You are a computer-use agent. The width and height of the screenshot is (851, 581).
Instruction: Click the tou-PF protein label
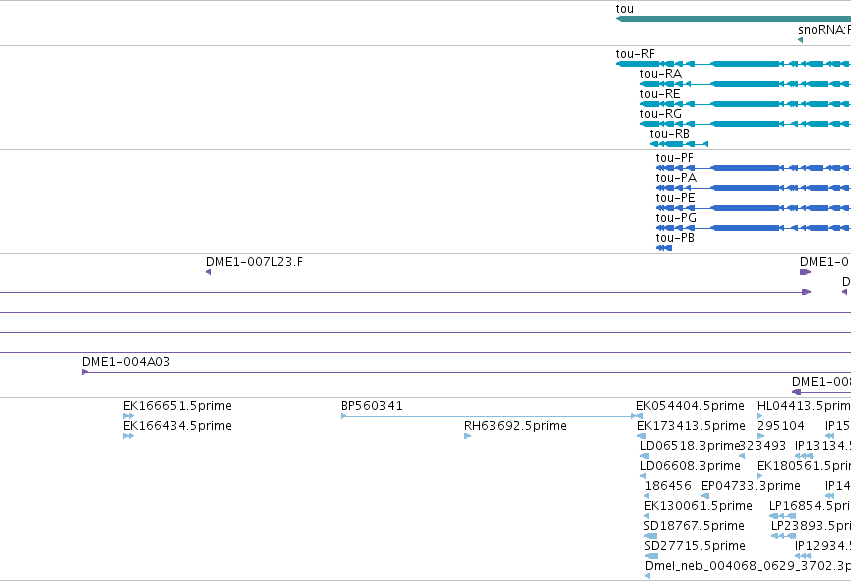coord(675,158)
